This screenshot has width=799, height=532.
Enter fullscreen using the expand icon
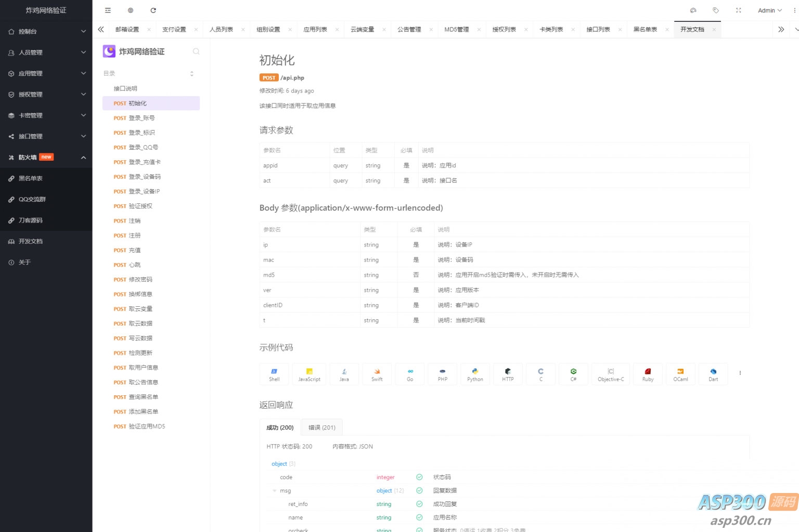pos(738,10)
